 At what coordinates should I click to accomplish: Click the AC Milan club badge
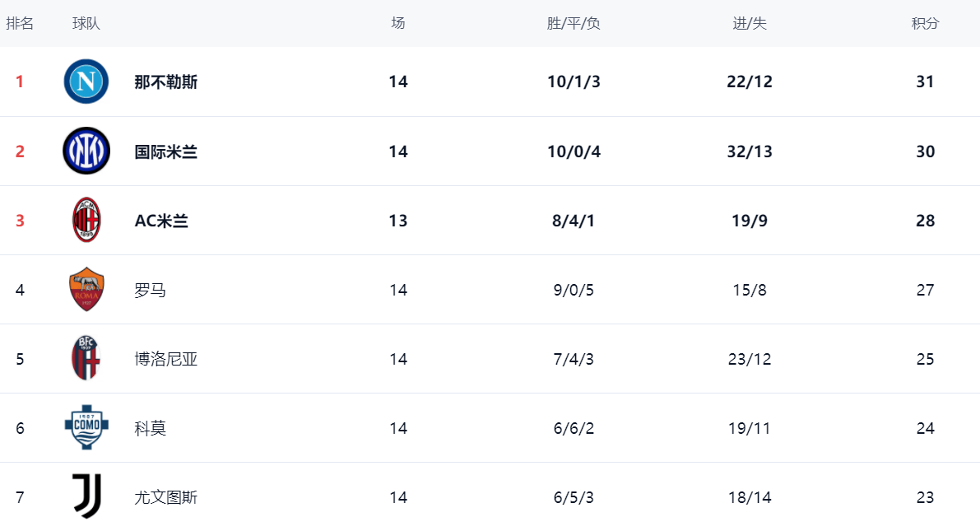pos(86,220)
